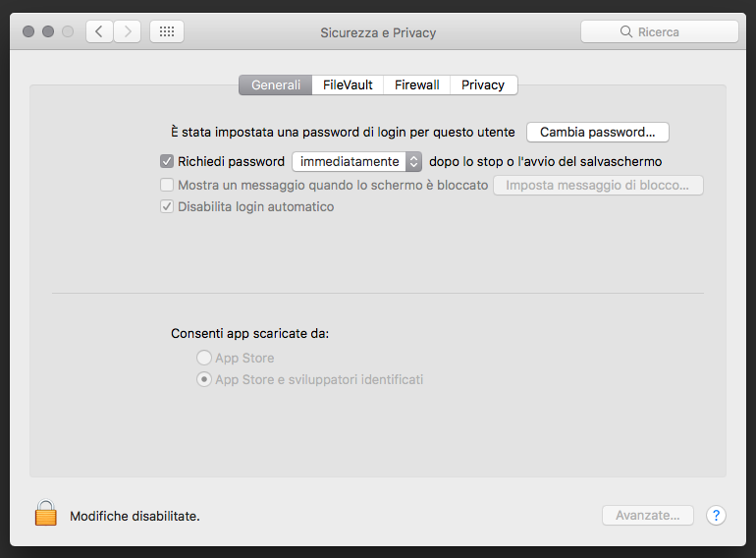Click the magnifying glass in the search field
The width and height of the screenshot is (756, 558).
(625, 31)
